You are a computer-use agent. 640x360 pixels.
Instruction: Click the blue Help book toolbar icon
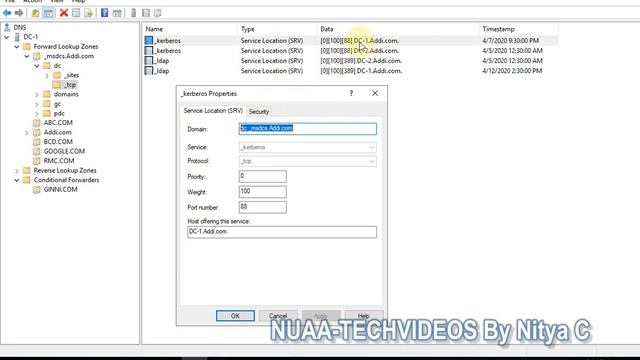[104, 13]
